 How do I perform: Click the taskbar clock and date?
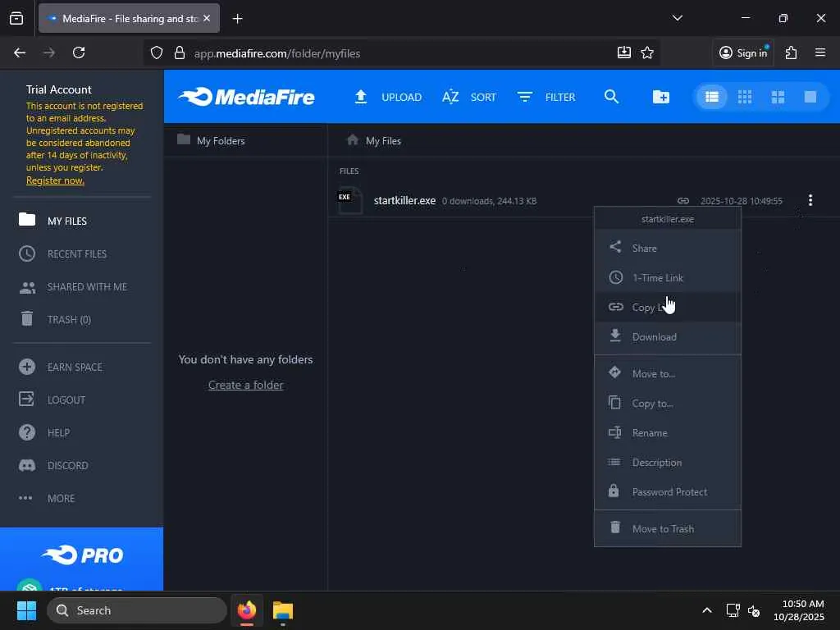(798, 610)
